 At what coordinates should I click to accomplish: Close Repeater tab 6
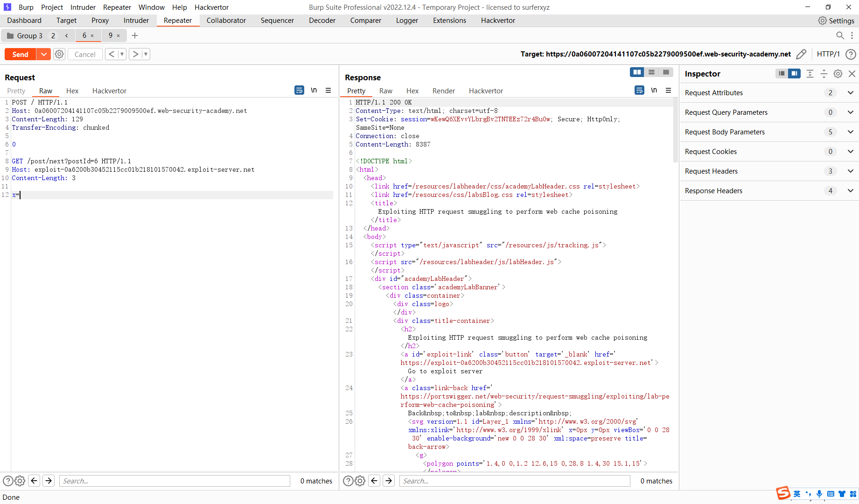(x=92, y=35)
